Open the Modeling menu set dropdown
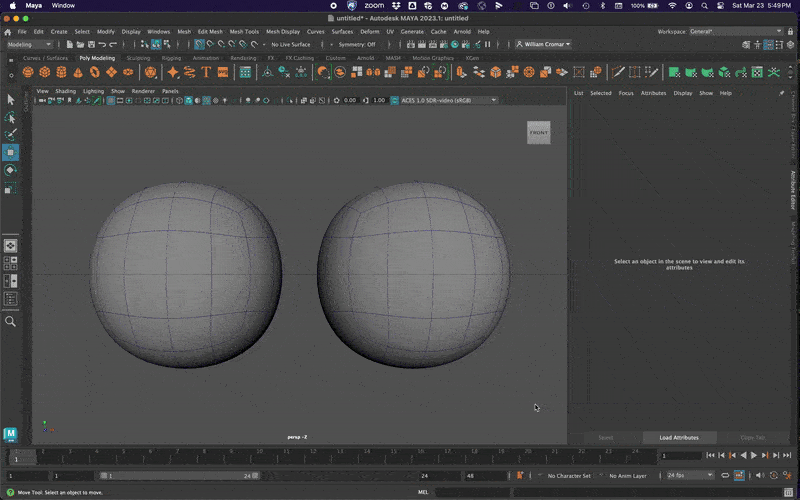800x500 pixels. pos(29,44)
